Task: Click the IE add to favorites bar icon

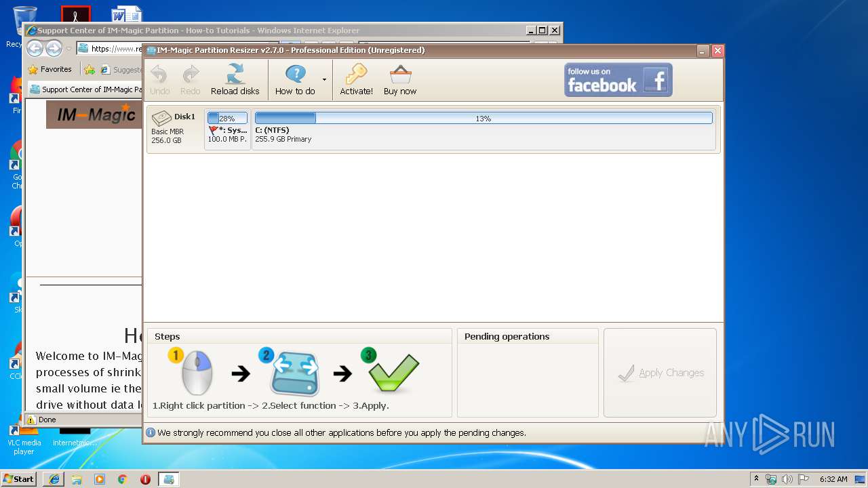Action: pos(90,69)
